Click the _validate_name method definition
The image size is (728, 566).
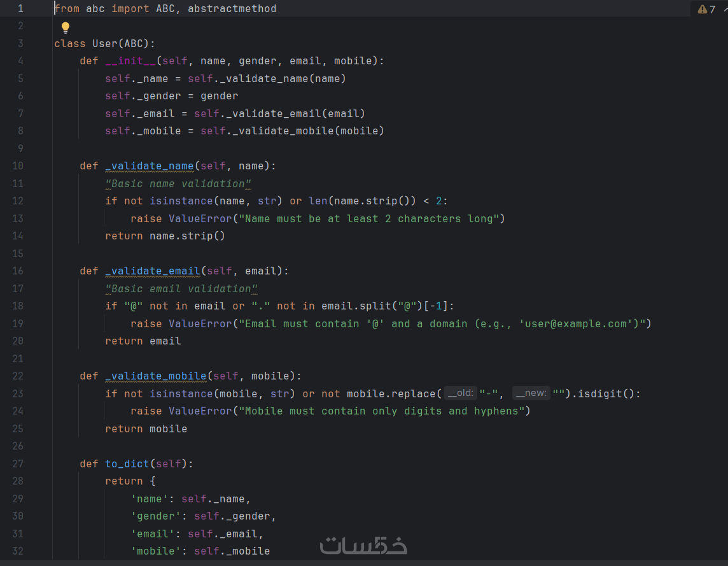150,166
